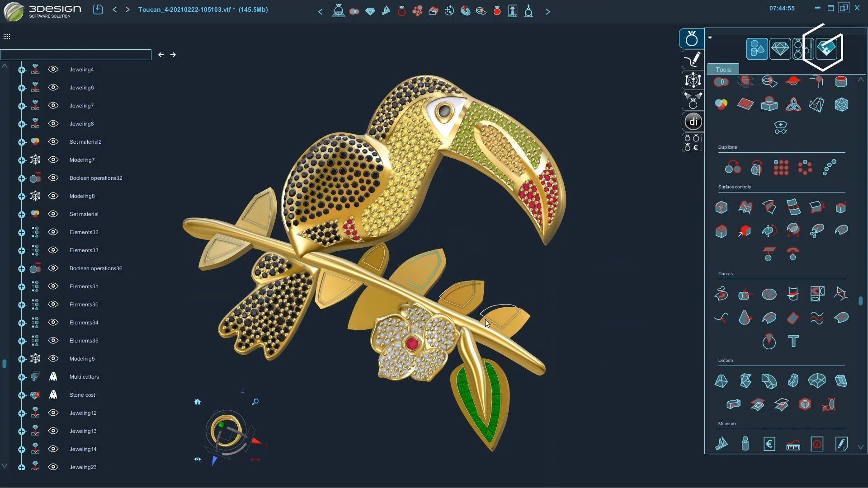Open the circular array duplicate tool
This screenshot has height=488, width=868.
[x=805, y=168]
